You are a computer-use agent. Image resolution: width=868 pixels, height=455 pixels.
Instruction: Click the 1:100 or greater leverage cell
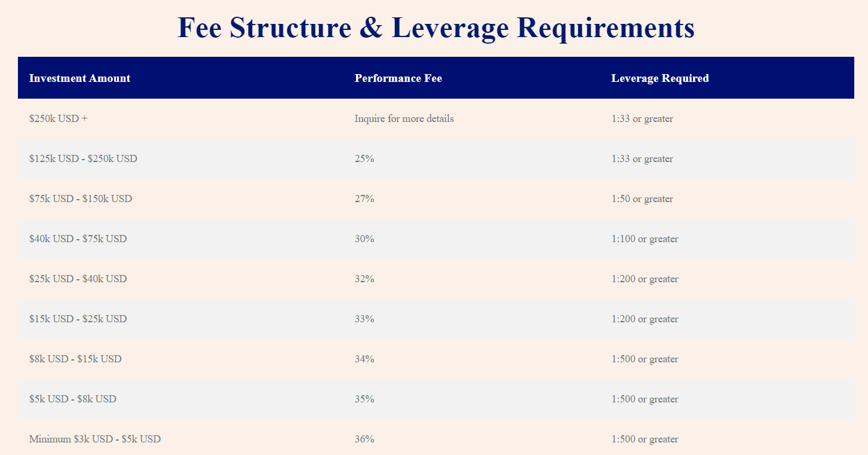pos(645,239)
